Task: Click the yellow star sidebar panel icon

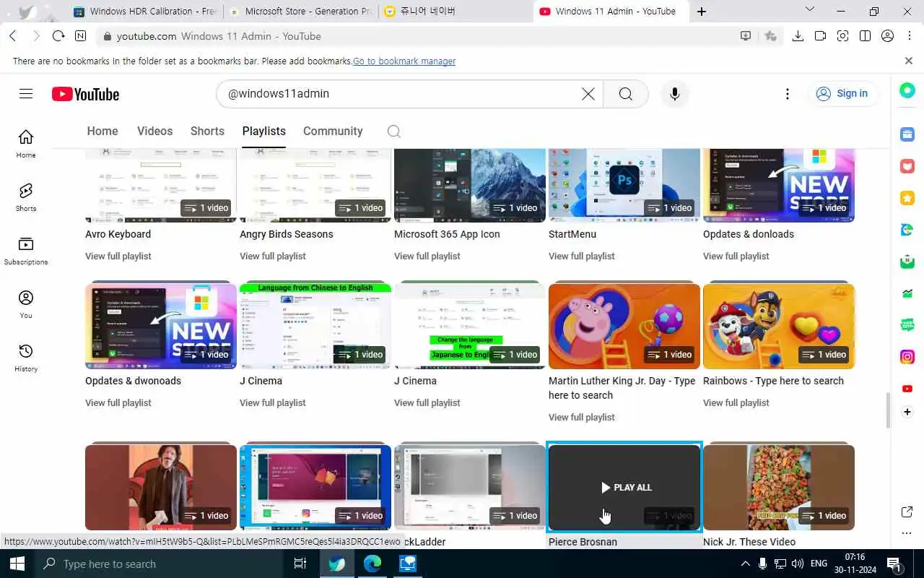Action: pos(907,198)
